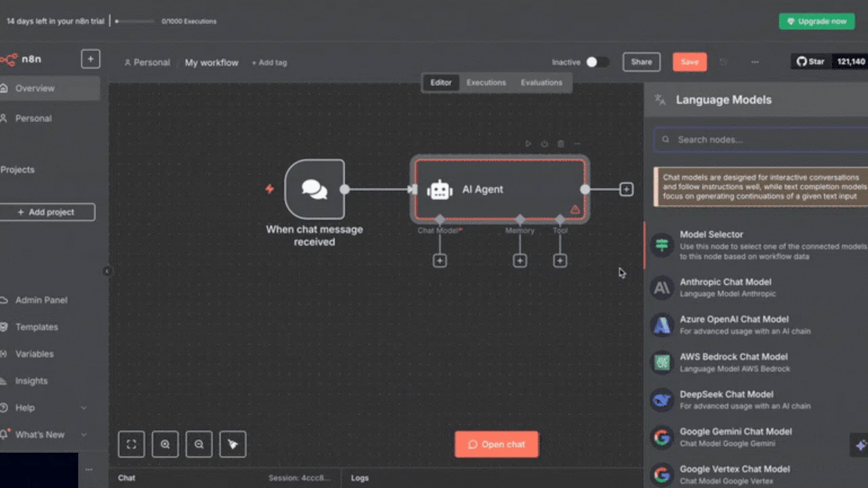868x488 pixels.
Task: Click the GitHub Star button
Action: point(810,62)
